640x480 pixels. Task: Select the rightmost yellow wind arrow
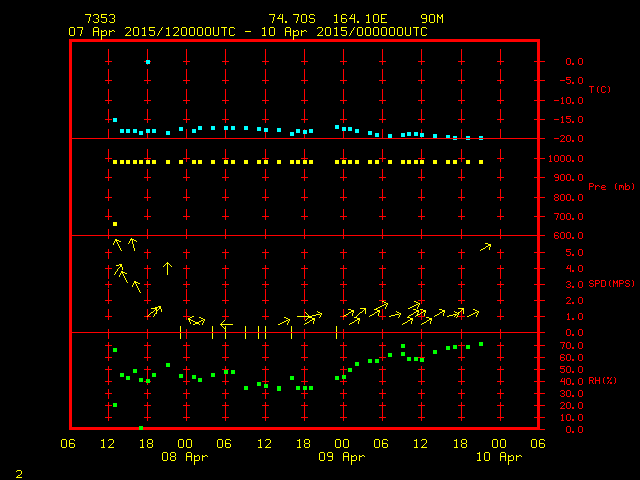pos(486,246)
